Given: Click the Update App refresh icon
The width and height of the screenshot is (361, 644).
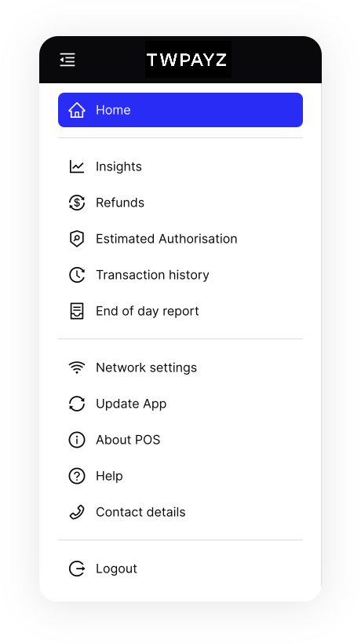Looking at the screenshot, I should pos(77,404).
